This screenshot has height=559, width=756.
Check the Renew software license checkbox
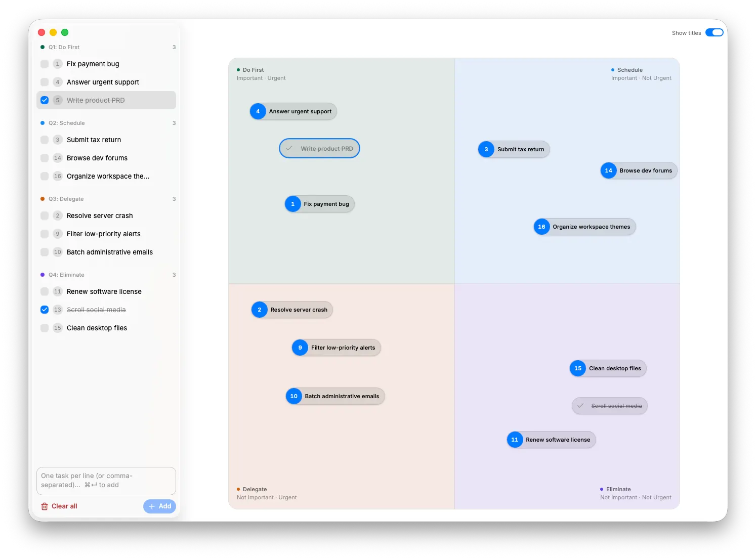[45, 291]
